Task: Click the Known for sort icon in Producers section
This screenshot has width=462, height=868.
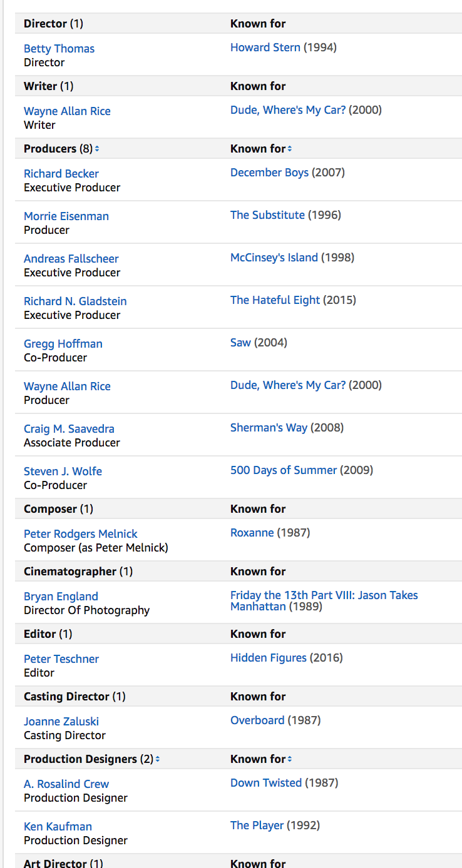Action: click(290, 149)
